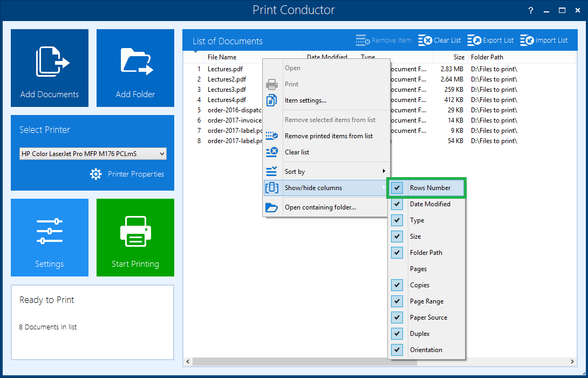Choose Item settings... from context menu
Screen dimensions: 588x378
click(x=305, y=100)
